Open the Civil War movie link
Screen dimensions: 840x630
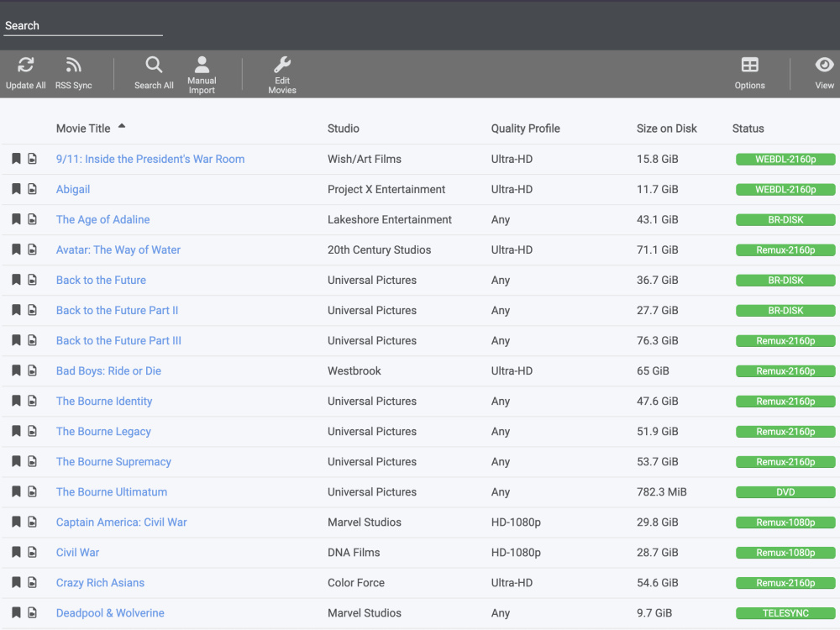[77, 553]
